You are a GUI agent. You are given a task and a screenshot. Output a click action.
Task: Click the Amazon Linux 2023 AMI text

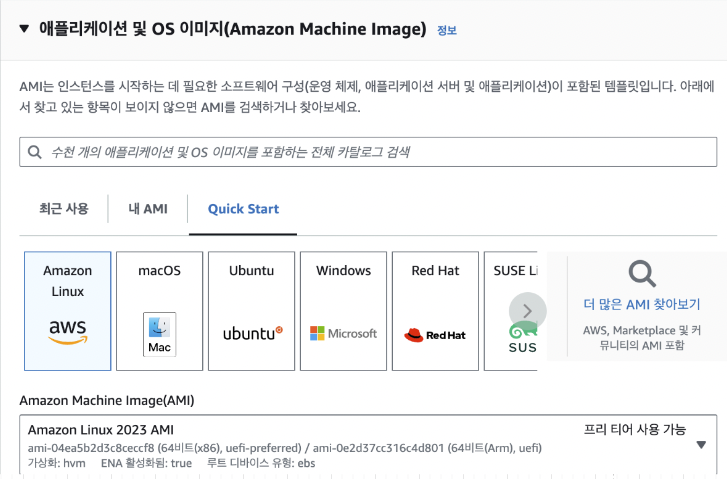(x=101, y=430)
